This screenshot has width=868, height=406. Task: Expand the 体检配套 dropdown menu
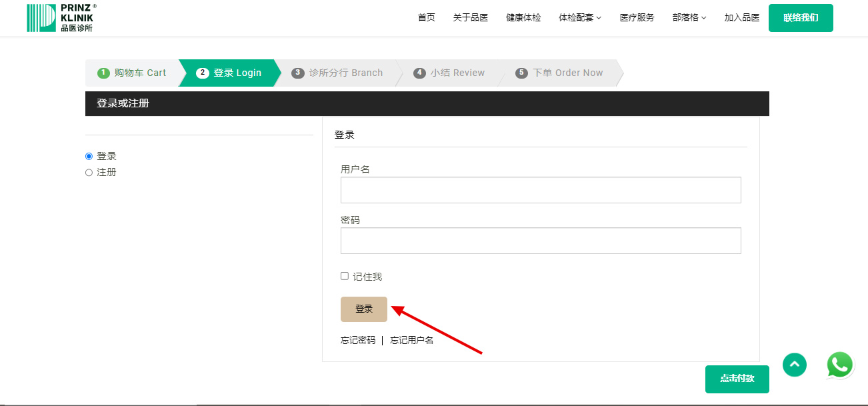tap(579, 18)
